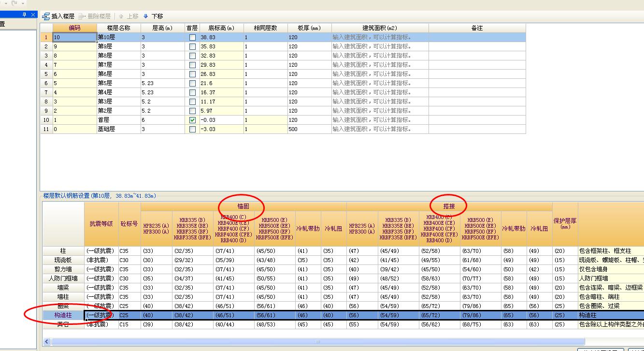Click concrete grade C15 in 其它 row
The width and height of the screenshot is (644, 351).
(x=129, y=324)
